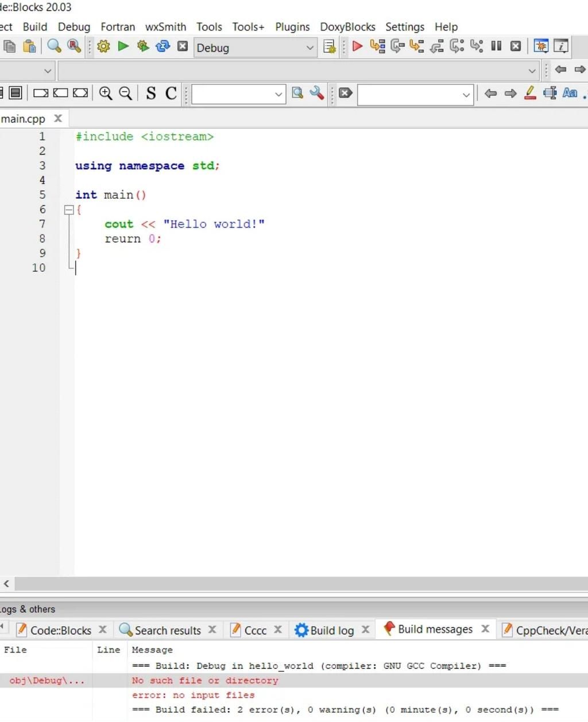Click the exit shape block icon
This screenshot has width=588, height=722.
tap(60, 93)
